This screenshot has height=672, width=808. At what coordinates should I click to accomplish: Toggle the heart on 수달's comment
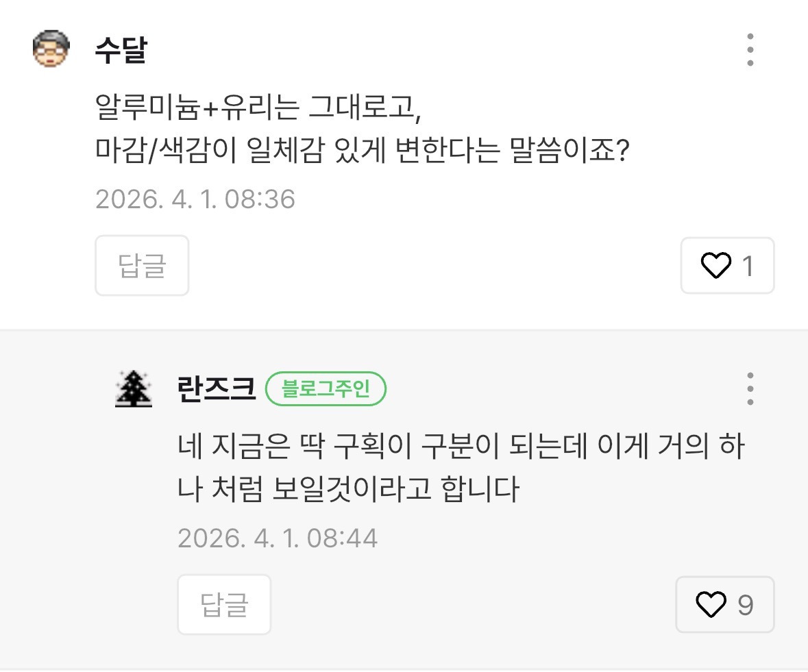click(x=716, y=266)
